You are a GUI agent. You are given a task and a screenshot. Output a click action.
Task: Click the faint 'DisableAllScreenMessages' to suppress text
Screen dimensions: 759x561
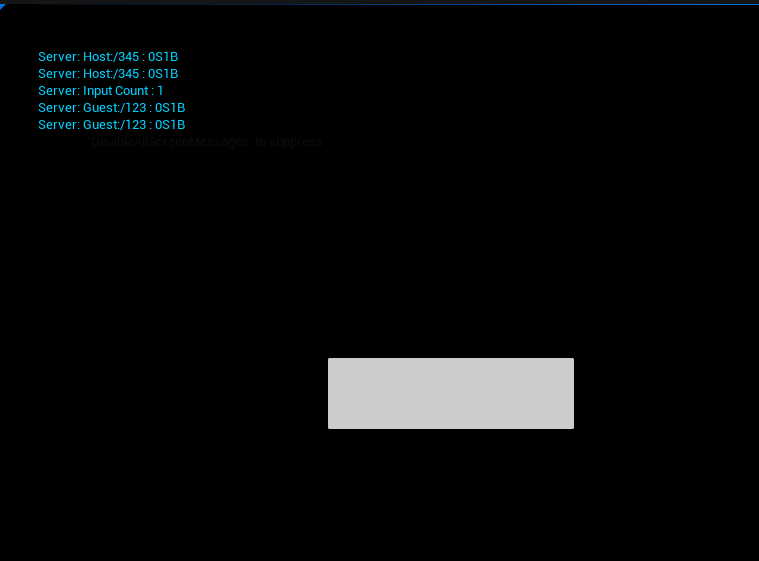tap(205, 142)
